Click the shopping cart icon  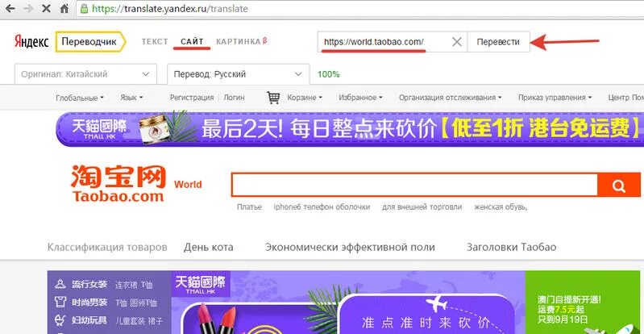[x=273, y=98]
